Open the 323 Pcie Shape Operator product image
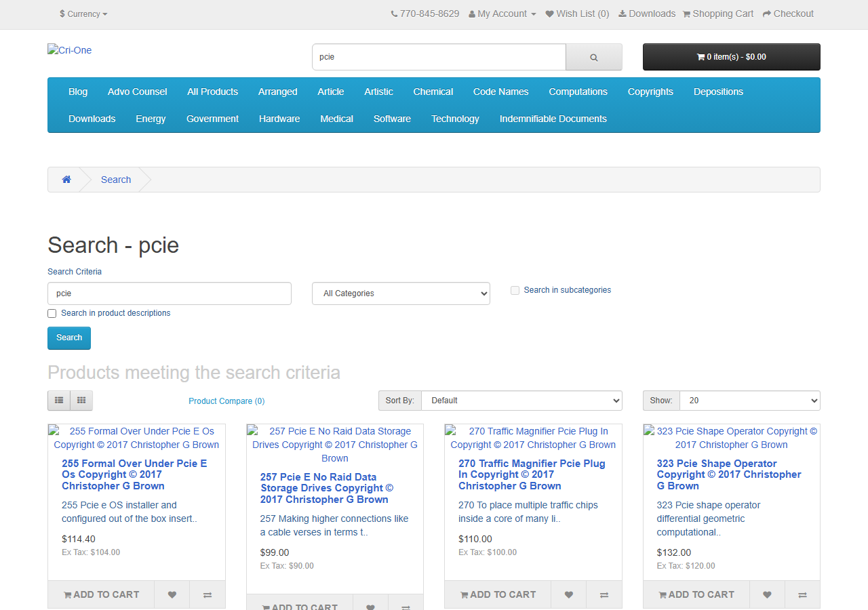This screenshot has width=868, height=610. click(x=732, y=438)
